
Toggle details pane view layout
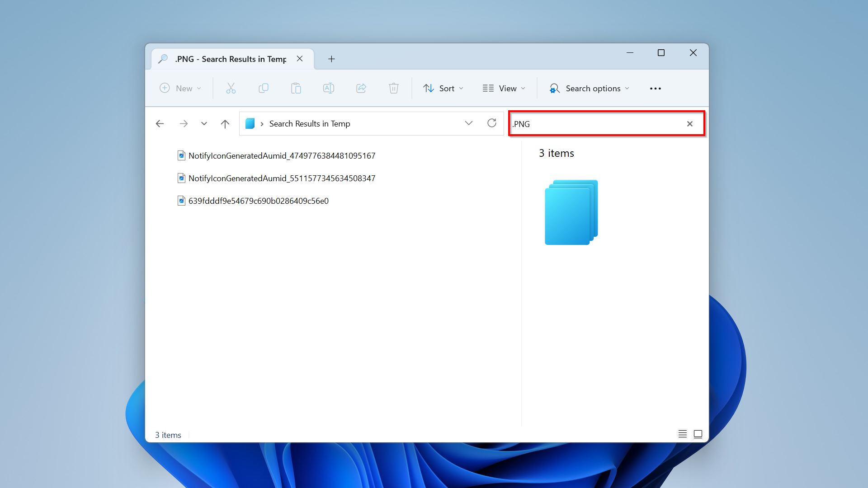click(x=698, y=434)
